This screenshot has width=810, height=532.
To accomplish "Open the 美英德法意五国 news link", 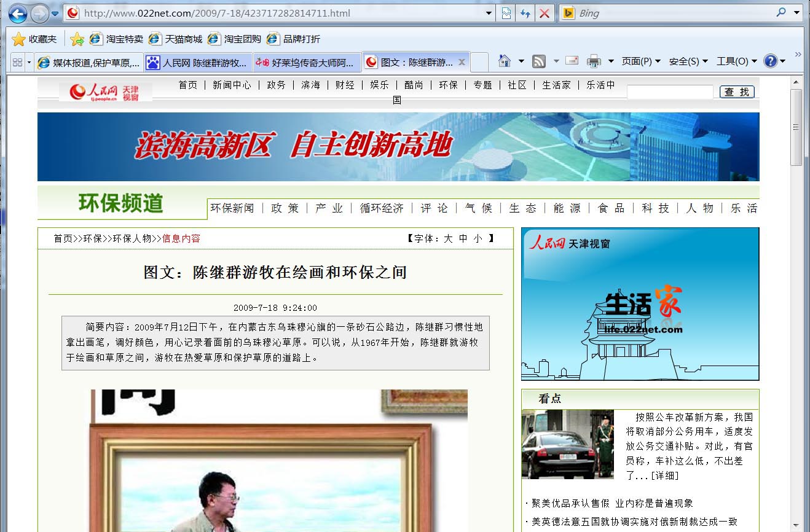I will point(634,522).
